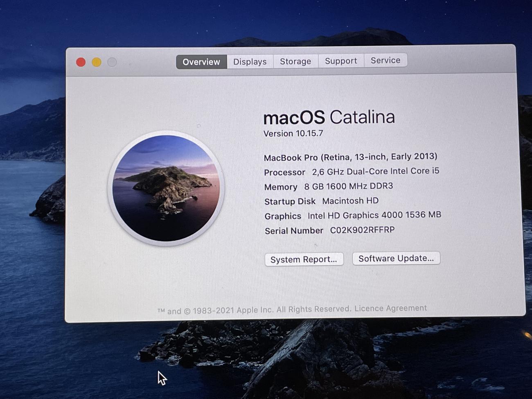532x399 pixels.
Task: Select the Support tab
Action: point(341,61)
